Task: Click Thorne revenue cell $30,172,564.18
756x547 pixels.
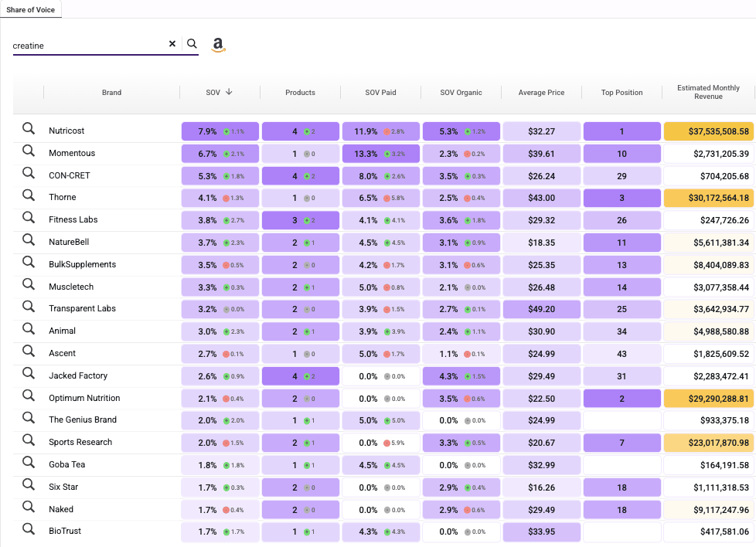Action: coord(709,198)
